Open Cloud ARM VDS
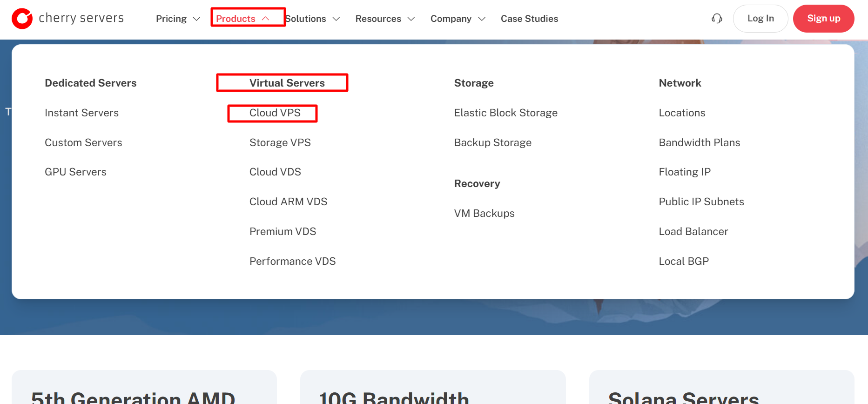Image resolution: width=868 pixels, height=404 pixels. [288, 202]
